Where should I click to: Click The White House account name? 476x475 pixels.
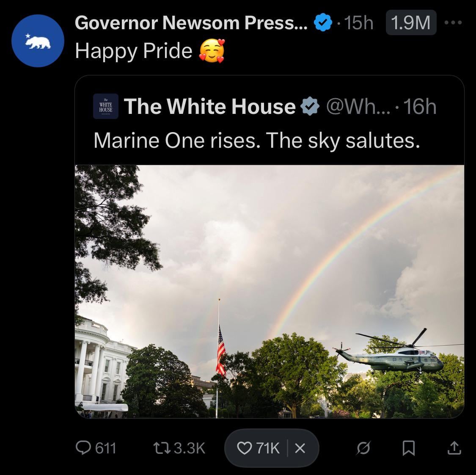click(209, 106)
